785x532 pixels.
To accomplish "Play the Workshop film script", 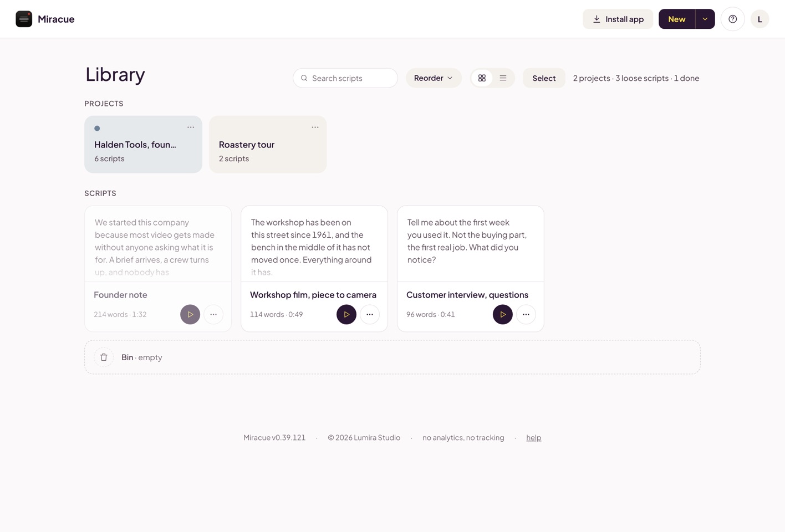I will (346, 314).
